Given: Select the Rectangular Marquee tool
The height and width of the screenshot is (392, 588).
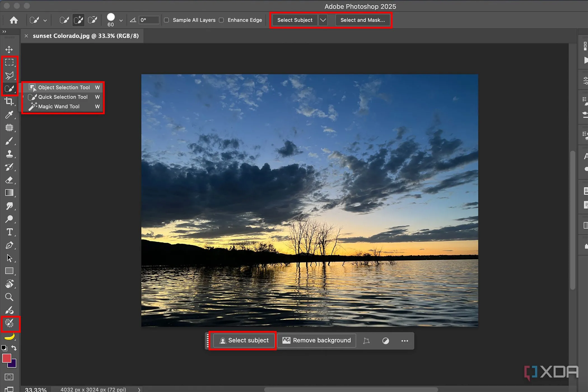Looking at the screenshot, I should click(9, 62).
